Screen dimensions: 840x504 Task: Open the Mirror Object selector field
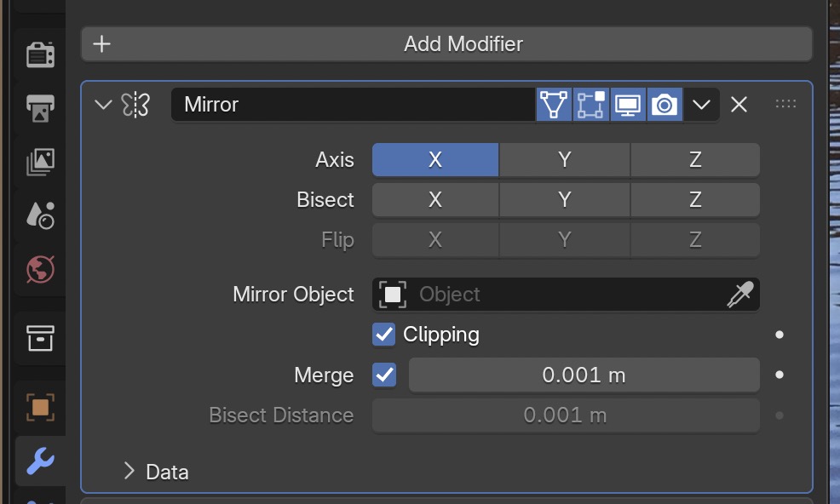pyautogui.click(x=566, y=294)
